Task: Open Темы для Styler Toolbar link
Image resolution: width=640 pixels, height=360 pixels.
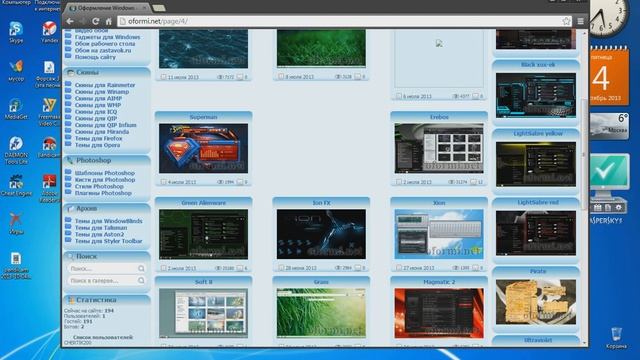Action: tap(109, 241)
